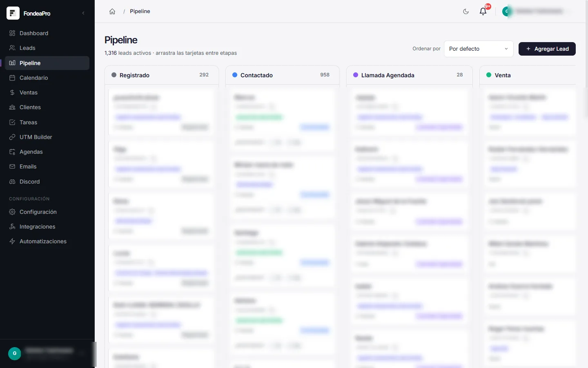Click the UTM Builder link label
Viewport: 588px width, 368px height.
(x=36, y=137)
